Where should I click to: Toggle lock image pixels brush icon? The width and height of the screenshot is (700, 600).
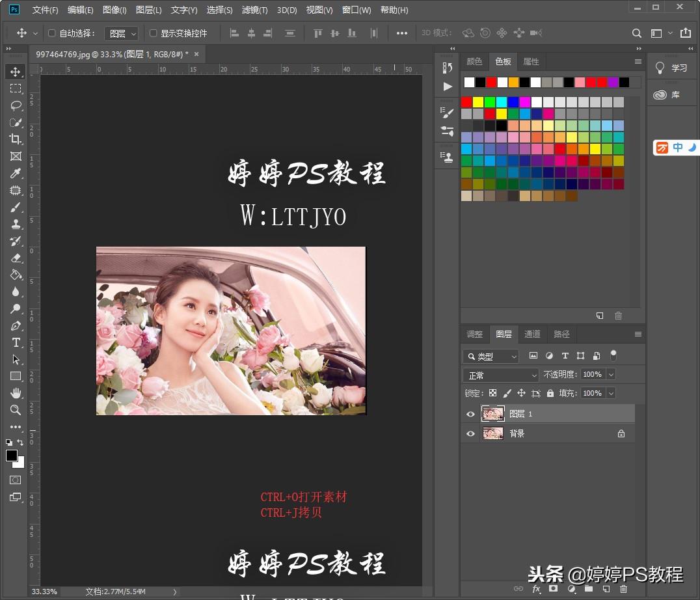click(507, 393)
